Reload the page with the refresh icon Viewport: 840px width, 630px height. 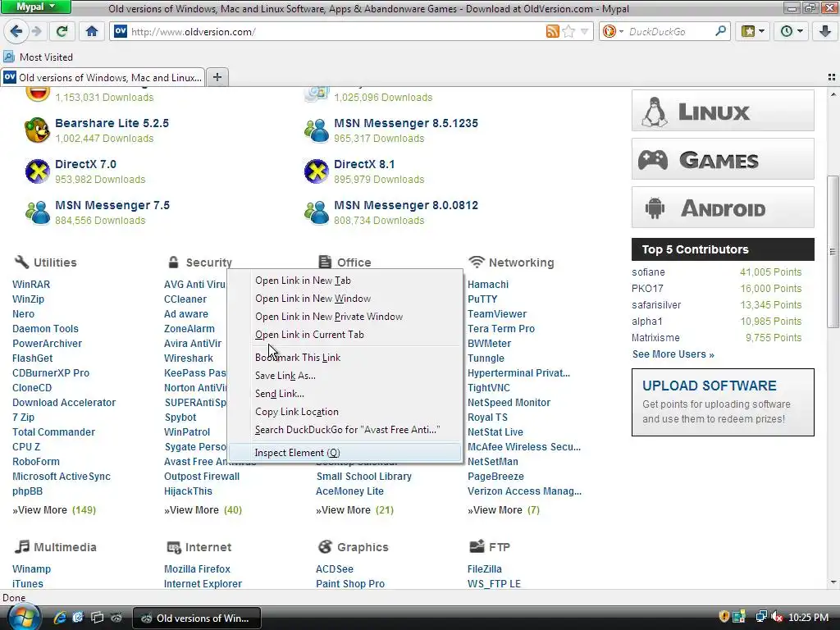click(62, 32)
